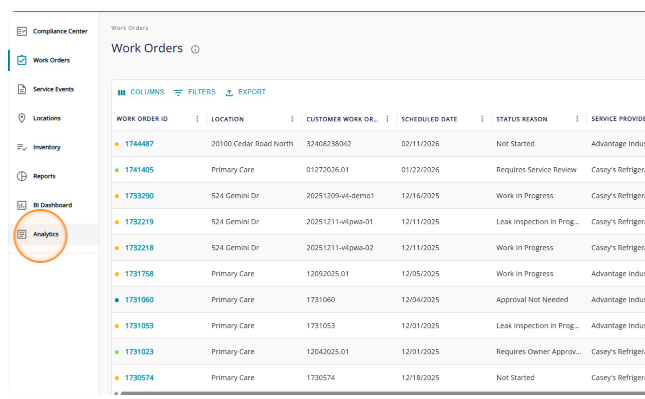The width and height of the screenshot is (645, 399).
Task: Open work order 1732219
Action: coord(139,222)
